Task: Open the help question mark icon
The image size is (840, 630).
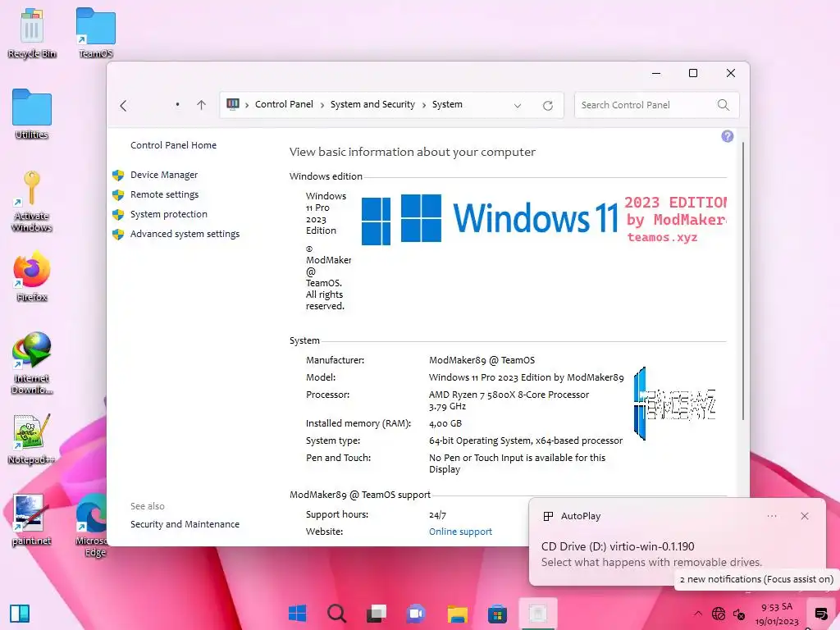Action: tap(727, 137)
